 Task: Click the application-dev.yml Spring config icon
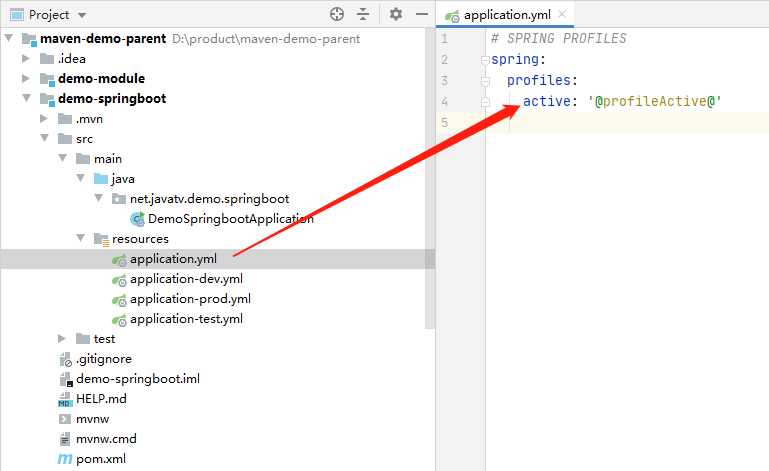click(x=119, y=279)
